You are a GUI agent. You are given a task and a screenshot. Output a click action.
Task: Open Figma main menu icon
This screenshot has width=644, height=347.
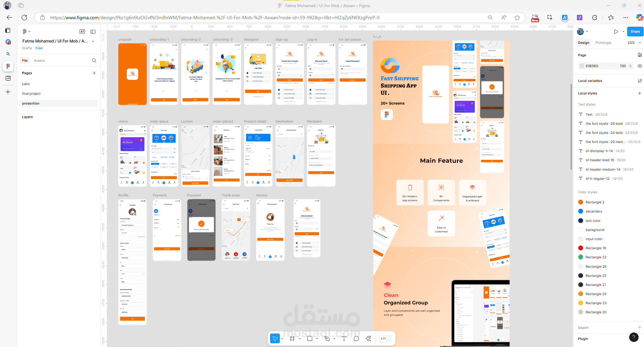(x=25, y=31)
